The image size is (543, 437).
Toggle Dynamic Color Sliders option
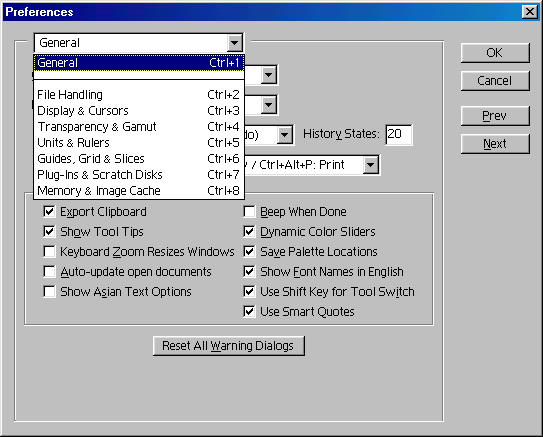[x=249, y=231]
